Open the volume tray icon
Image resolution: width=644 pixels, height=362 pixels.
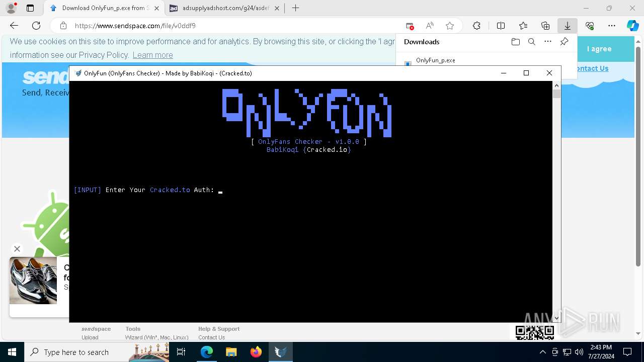pyautogui.click(x=579, y=352)
